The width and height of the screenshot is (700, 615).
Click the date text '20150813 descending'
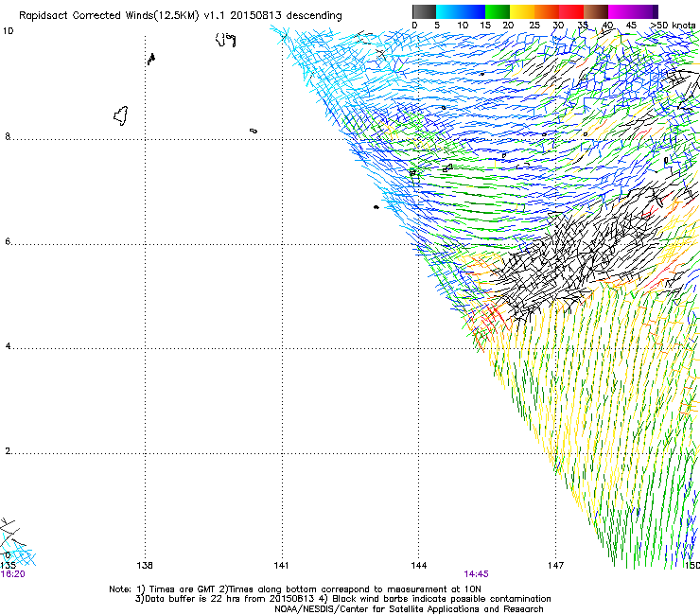287,16
